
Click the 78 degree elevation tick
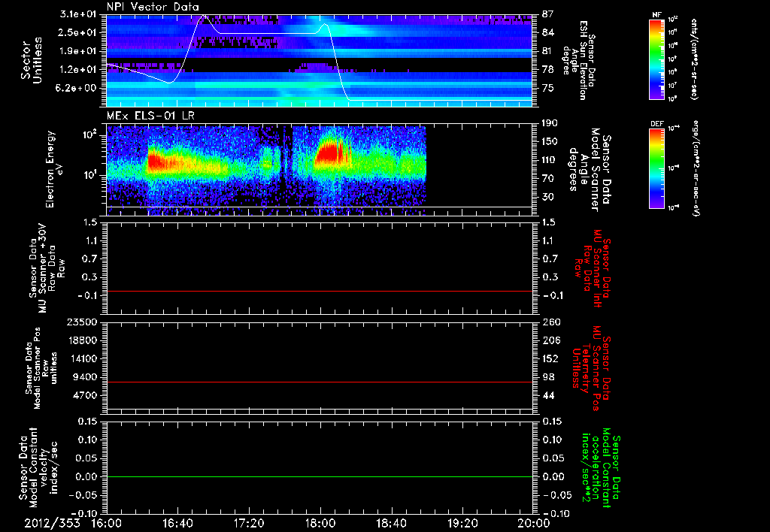(548, 70)
